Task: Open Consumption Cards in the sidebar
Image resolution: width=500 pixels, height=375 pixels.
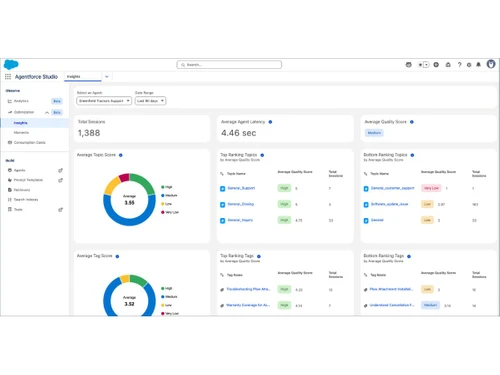Action: [x=30, y=143]
